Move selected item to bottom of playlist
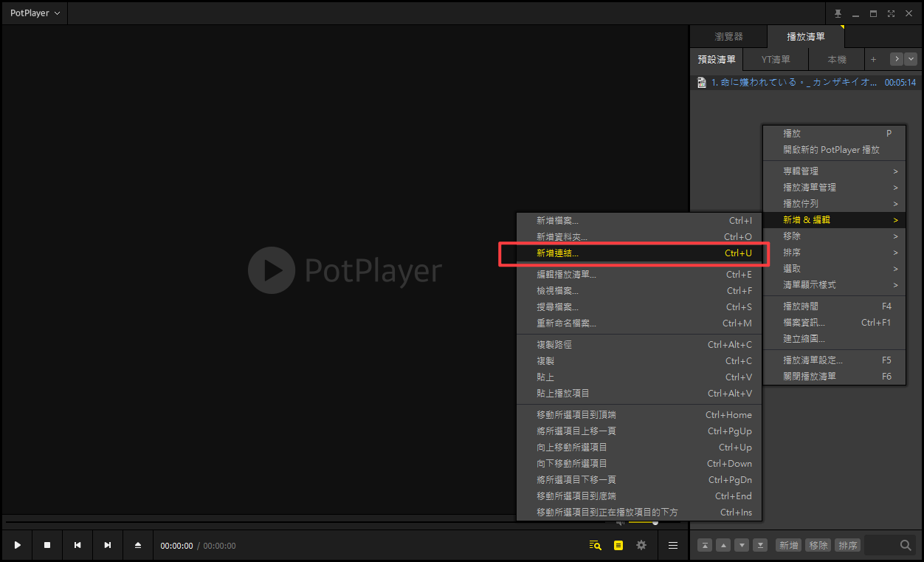The height and width of the screenshot is (562, 924). (x=761, y=545)
